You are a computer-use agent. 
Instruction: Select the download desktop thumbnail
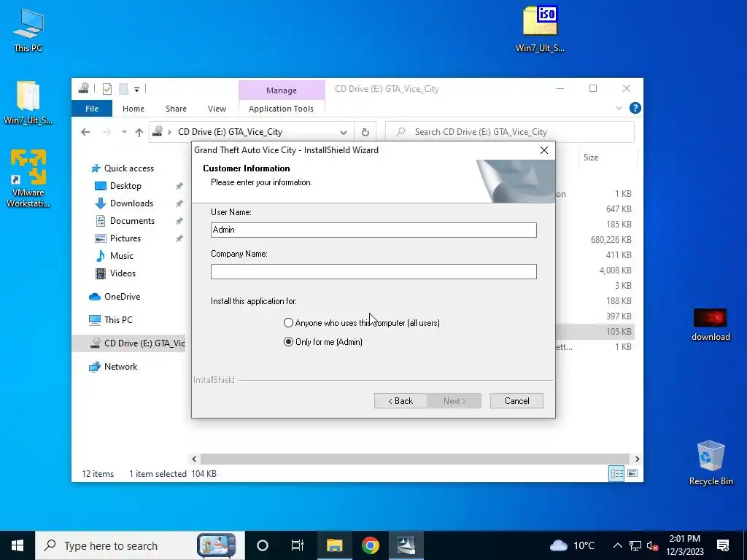pos(711,324)
